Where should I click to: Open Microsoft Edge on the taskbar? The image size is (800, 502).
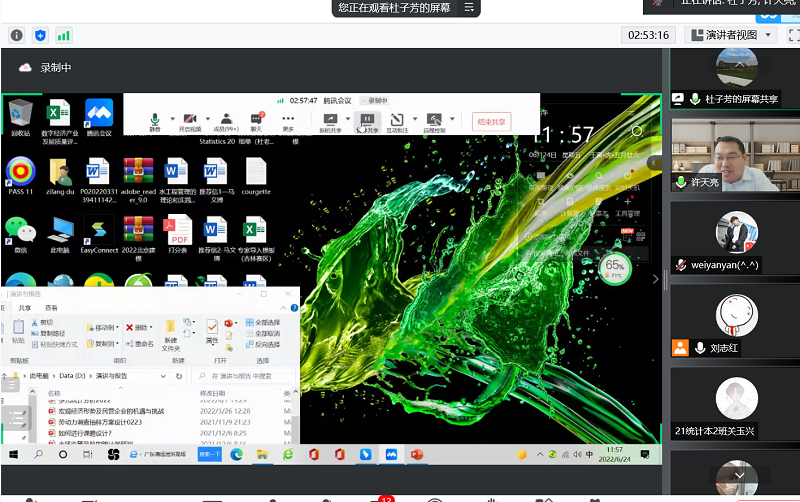(x=236, y=455)
